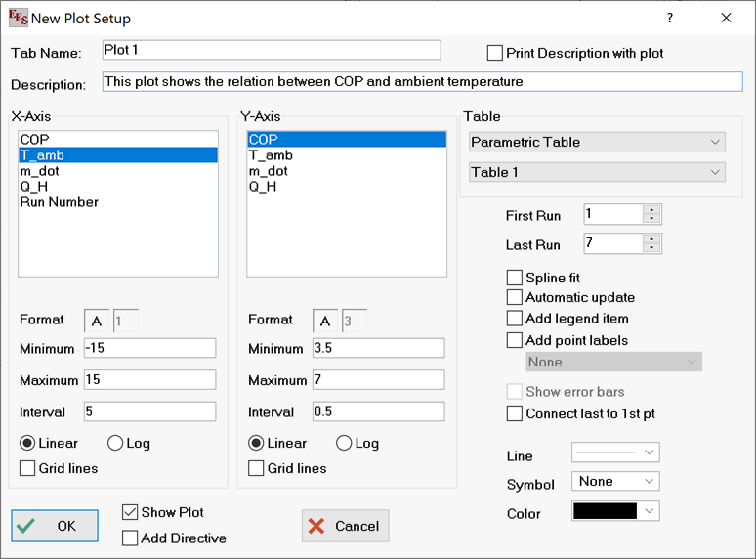Enable Spline fit checkbox
The width and height of the screenshot is (756, 559).
pos(515,278)
